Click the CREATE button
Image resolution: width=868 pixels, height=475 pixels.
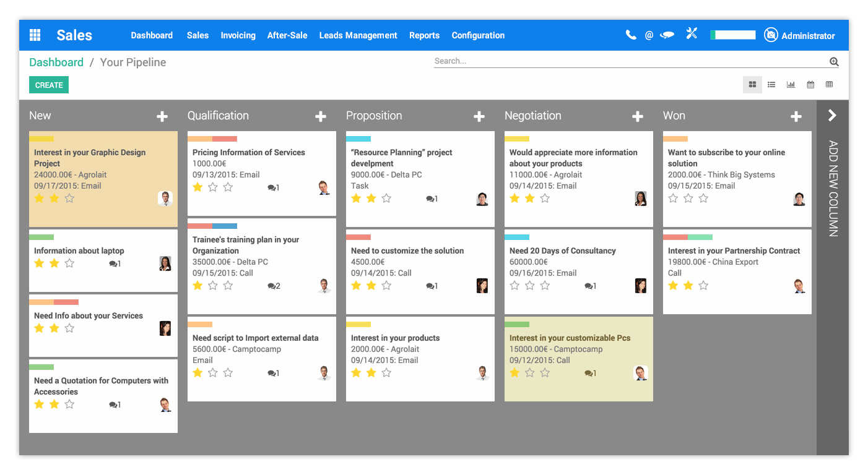click(48, 84)
